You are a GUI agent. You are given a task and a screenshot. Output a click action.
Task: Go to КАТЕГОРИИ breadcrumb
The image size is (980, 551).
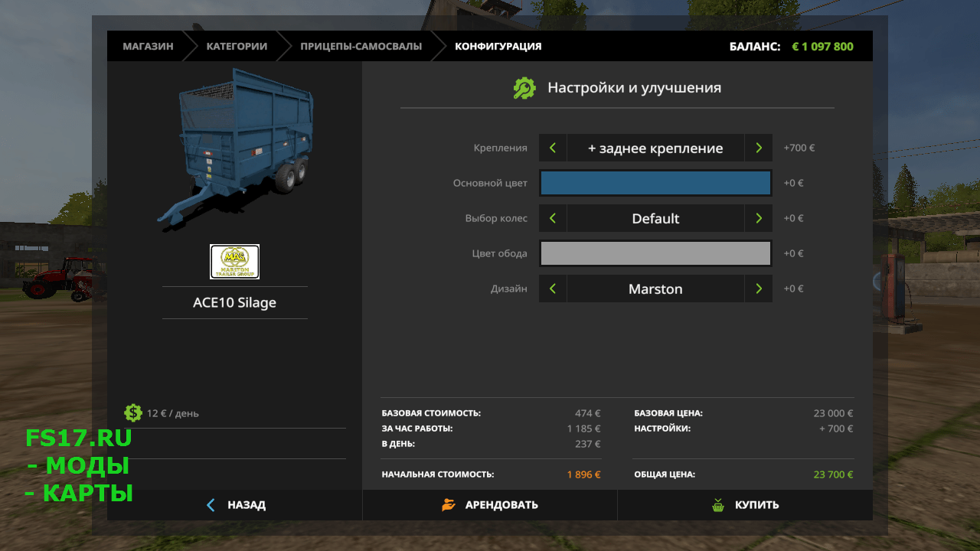tap(237, 46)
